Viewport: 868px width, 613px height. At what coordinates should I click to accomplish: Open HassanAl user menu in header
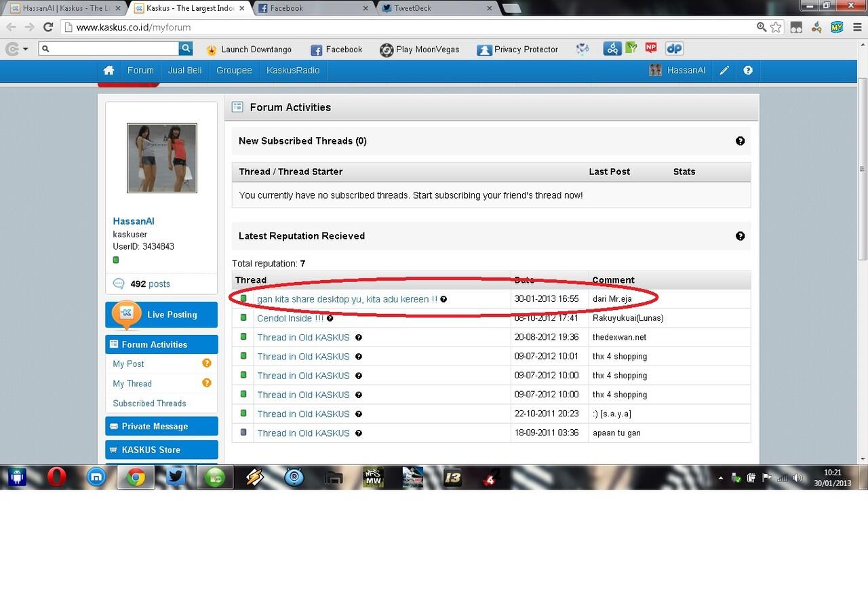(677, 71)
